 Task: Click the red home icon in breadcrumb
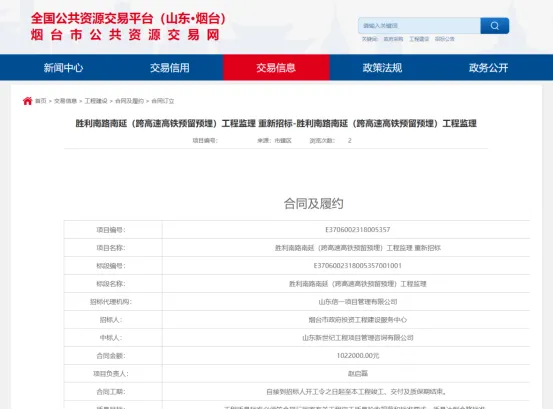(28, 101)
